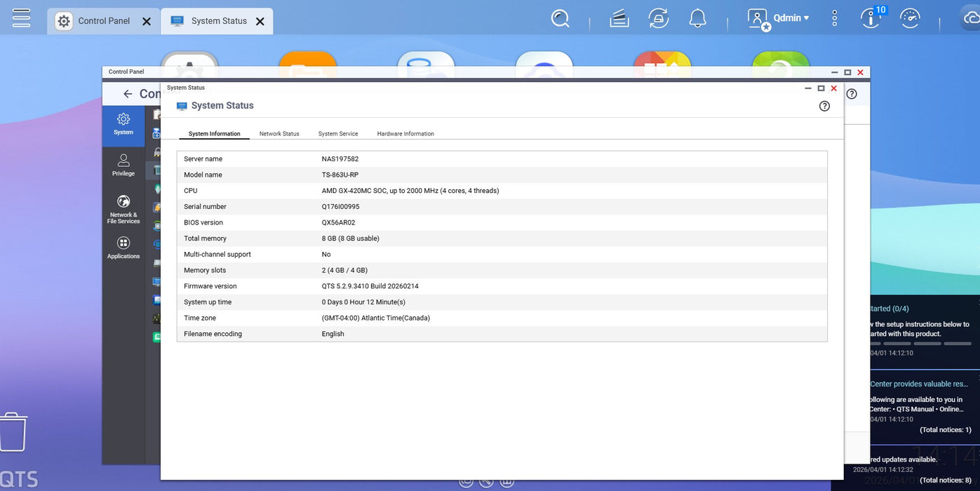Open event notifications icon with badge 10
The image size is (980, 491).
[872, 17]
